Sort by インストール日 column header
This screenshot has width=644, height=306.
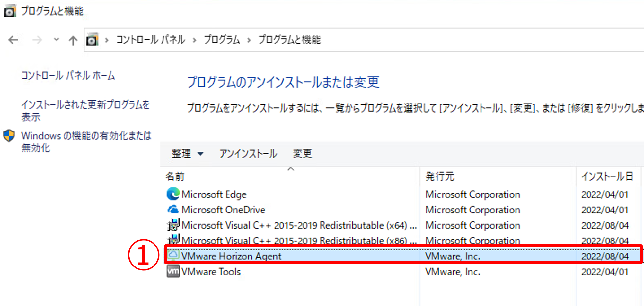607,176
